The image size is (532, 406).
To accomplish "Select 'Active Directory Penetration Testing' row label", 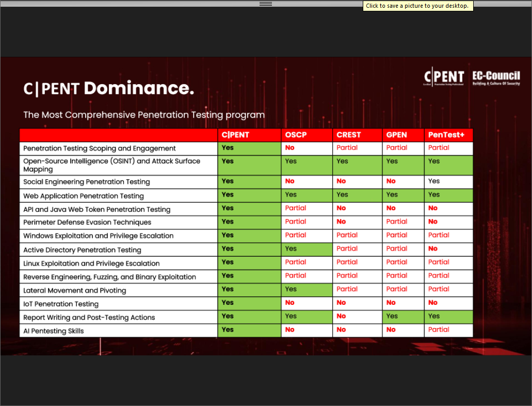I will pos(82,250).
